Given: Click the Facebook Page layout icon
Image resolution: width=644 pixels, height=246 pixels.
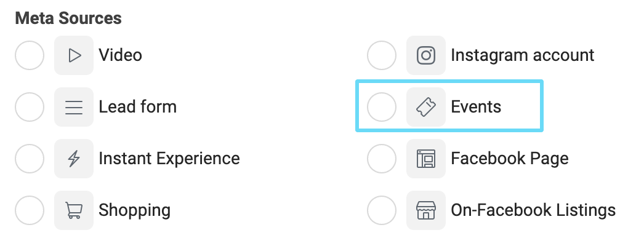Looking at the screenshot, I should click(426, 159).
